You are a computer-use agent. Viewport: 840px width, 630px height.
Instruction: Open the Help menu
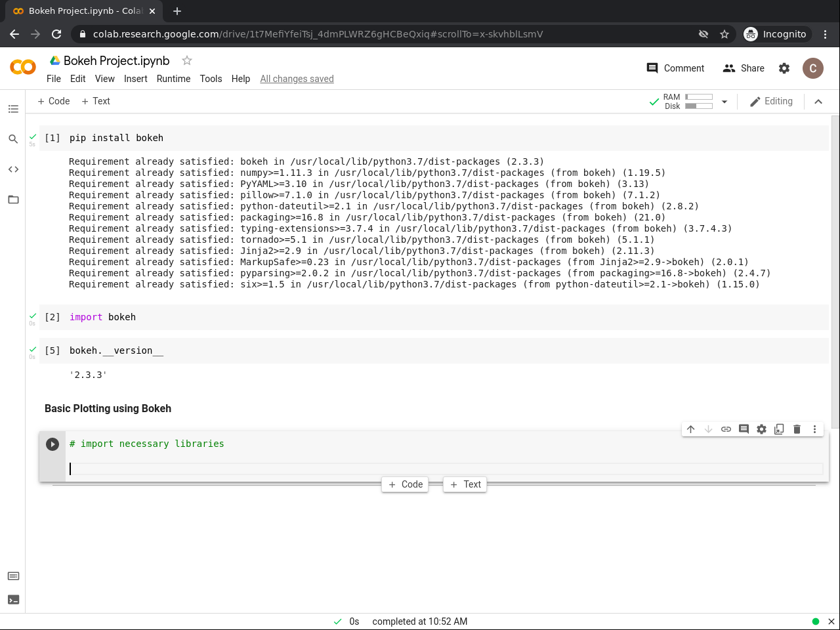[x=241, y=79]
